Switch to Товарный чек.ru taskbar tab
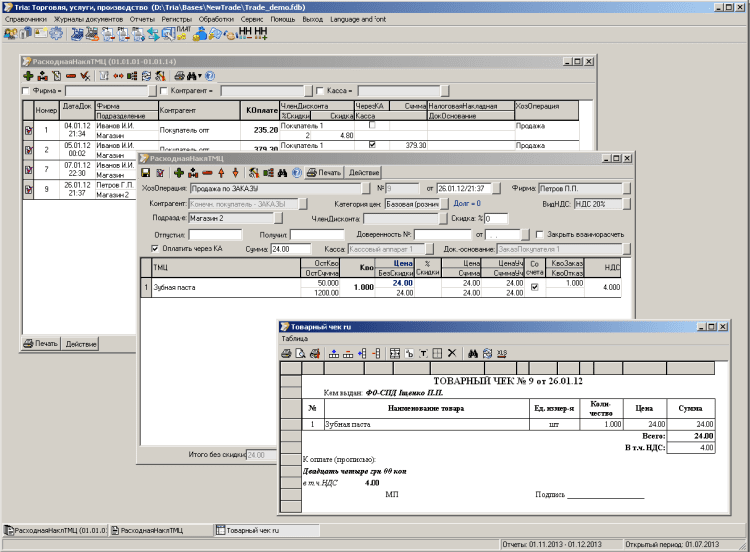This screenshot has width=750, height=552. click(246, 530)
